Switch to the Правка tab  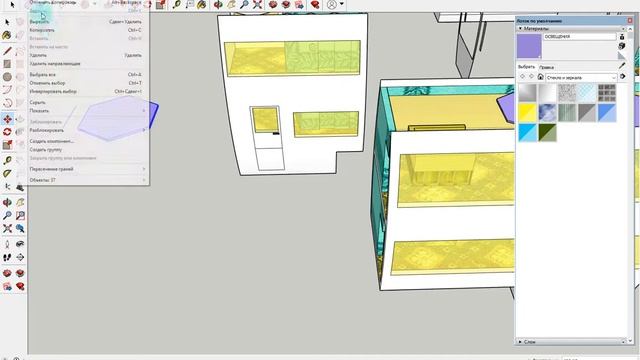[x=546, y=67]
